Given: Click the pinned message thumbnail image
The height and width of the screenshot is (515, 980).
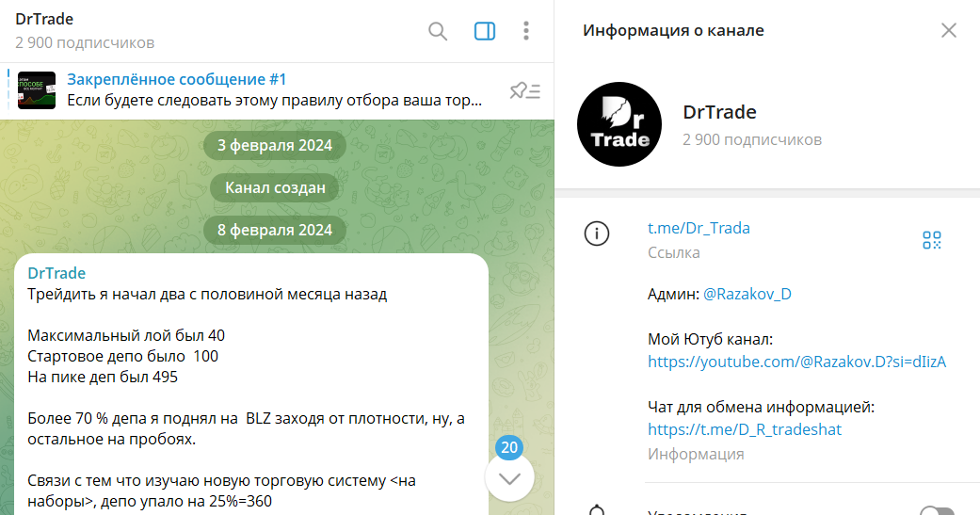Looking at the screenshot, I should click(37, 90).
